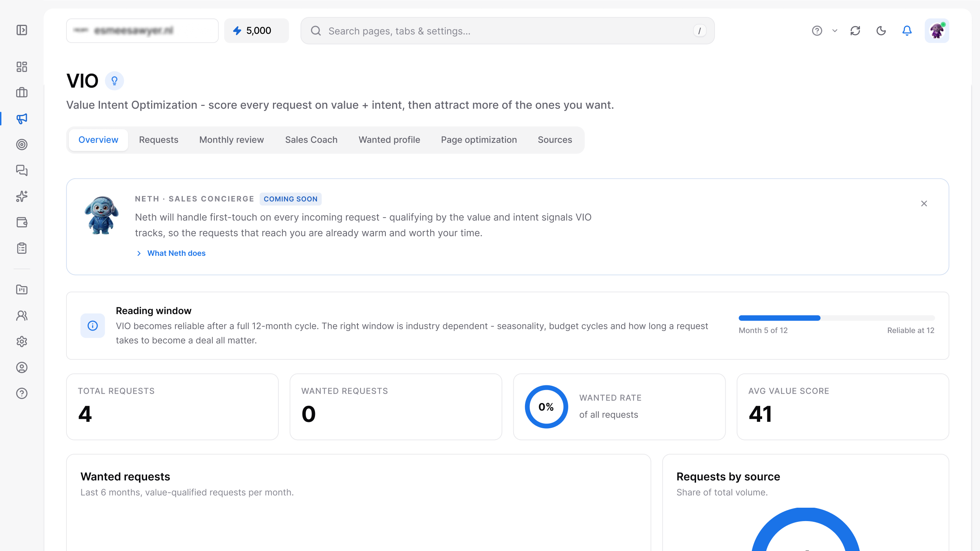Open the wallet icon in sidebar
This screenshot has width=980, height=551.
[22, 222]
